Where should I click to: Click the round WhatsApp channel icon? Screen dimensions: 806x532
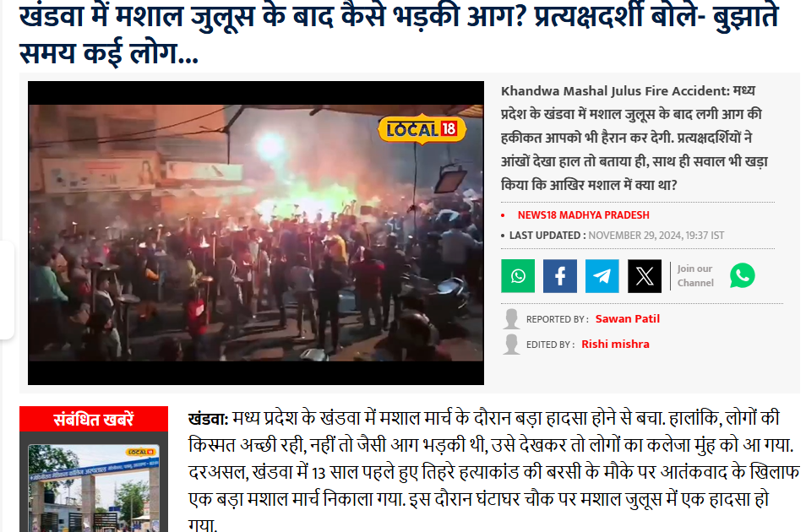point(743,275)
